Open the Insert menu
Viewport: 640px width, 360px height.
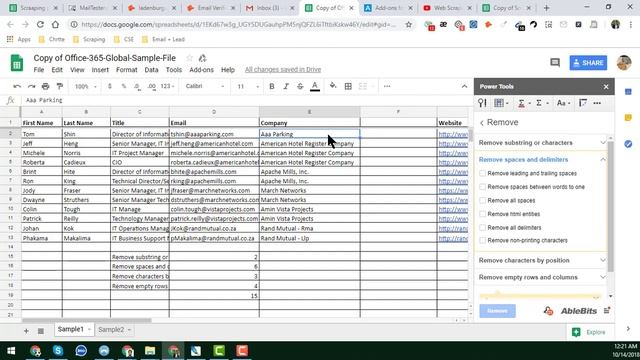coord(100,70)
